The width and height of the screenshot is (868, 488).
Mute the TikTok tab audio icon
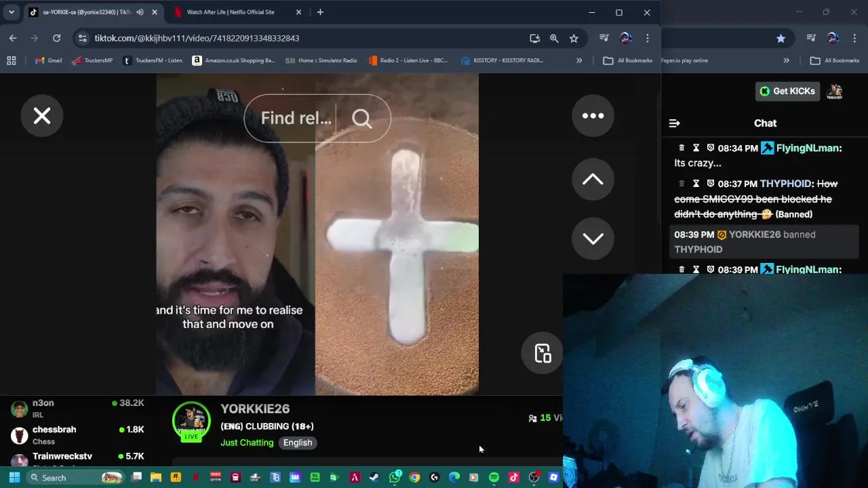click(140, 12)
